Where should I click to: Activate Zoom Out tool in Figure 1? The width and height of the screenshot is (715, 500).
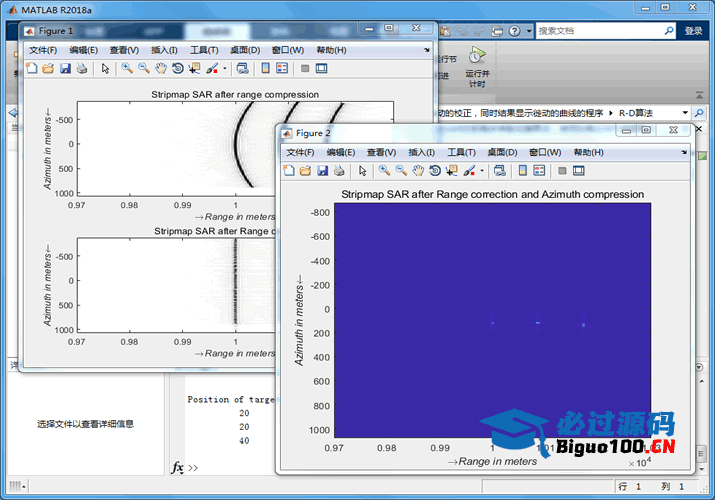144,68
